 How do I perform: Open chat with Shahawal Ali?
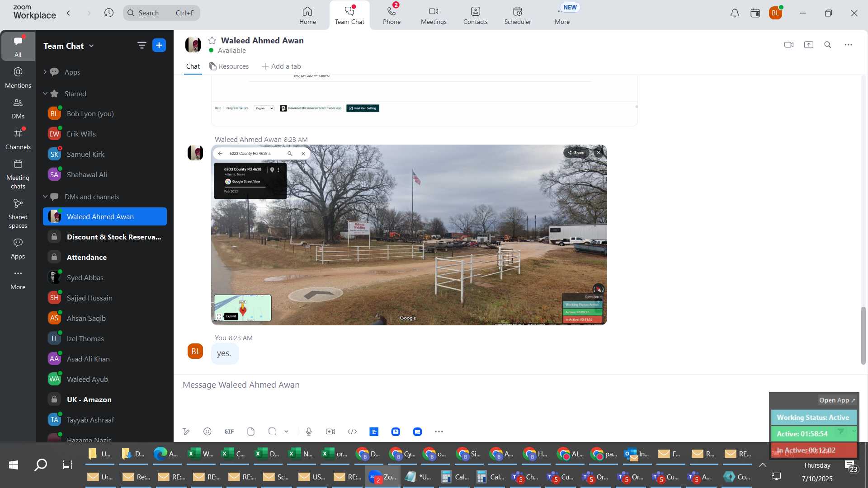(x=105, y=174)
